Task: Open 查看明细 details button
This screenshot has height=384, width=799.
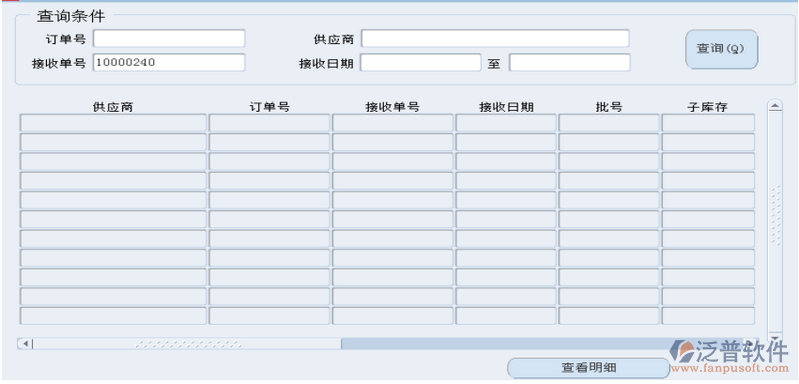Action: tap(588, 368)
